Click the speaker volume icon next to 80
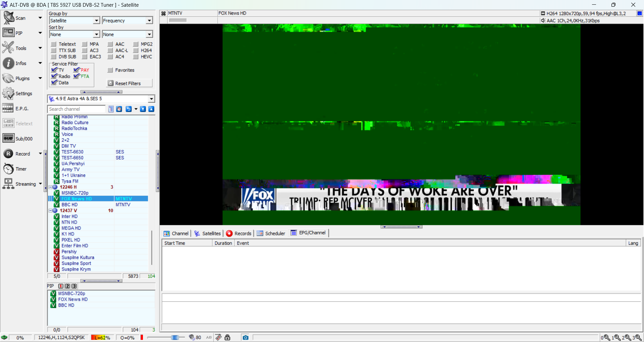The height and width of the screenshot is (342, 644). pos(192,337)
